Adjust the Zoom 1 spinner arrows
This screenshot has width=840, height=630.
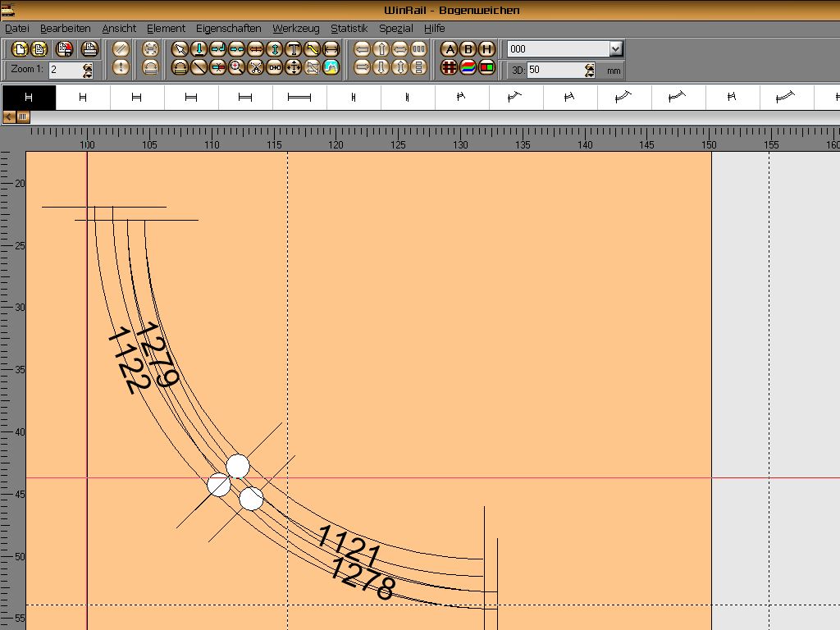tap(86, 71)
